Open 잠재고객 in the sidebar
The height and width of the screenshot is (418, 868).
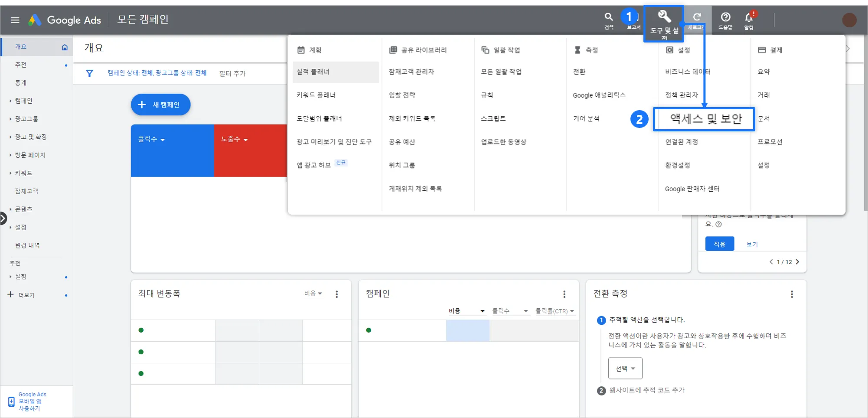(x=26, y=191)
